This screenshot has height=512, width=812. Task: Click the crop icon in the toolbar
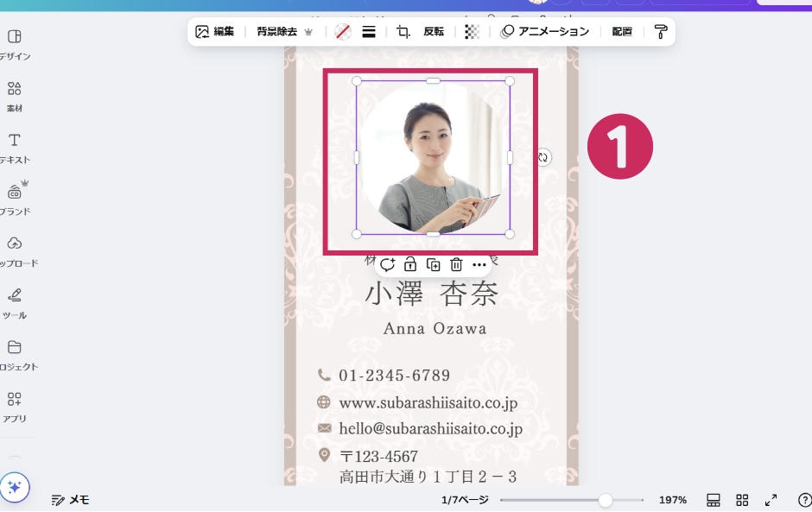(x=403, y=32)
